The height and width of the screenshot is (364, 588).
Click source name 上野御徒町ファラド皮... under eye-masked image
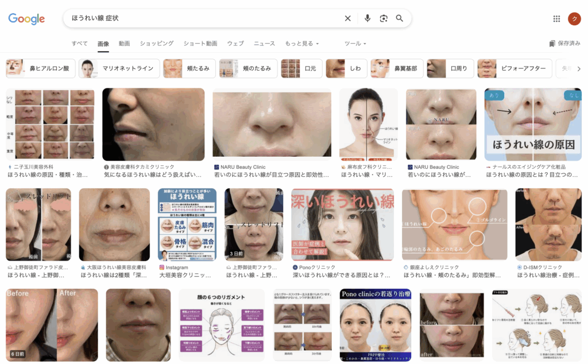[41, 268]
